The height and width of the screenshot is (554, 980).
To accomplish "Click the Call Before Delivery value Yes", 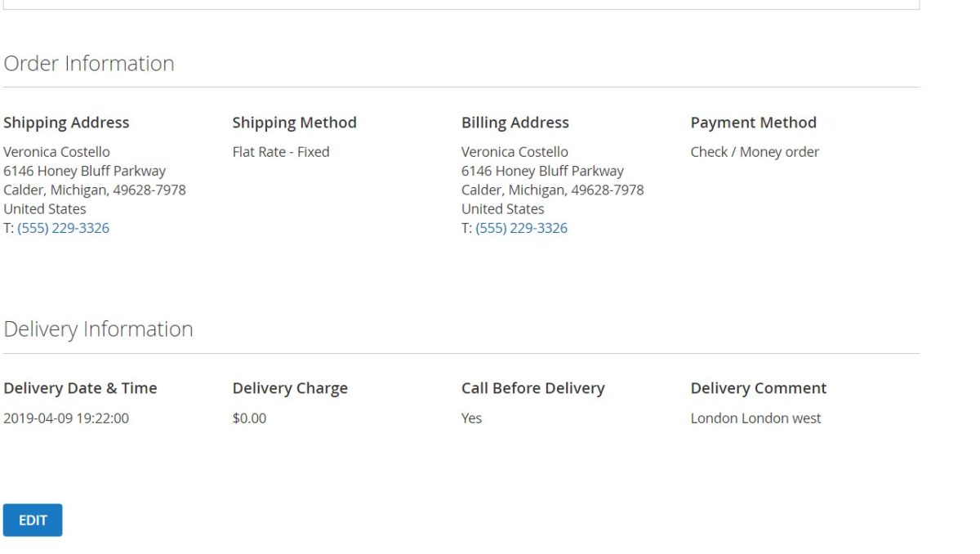I will pyautogui.click(x=471, y=418).
